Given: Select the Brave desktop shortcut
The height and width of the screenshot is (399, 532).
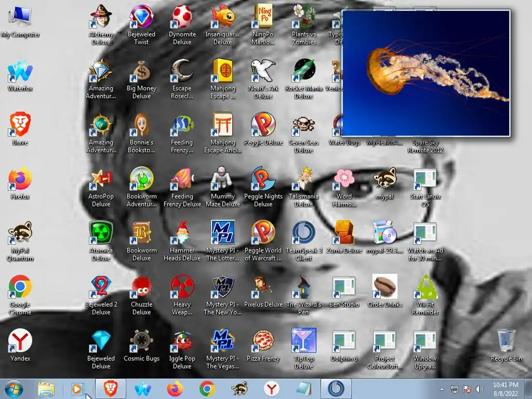Looking at the screenshot, I should 20,129.
